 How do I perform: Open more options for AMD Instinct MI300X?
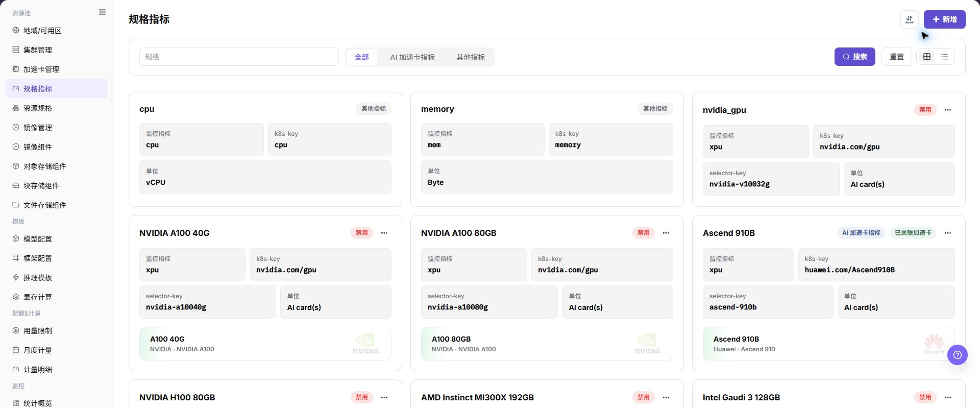666,397
